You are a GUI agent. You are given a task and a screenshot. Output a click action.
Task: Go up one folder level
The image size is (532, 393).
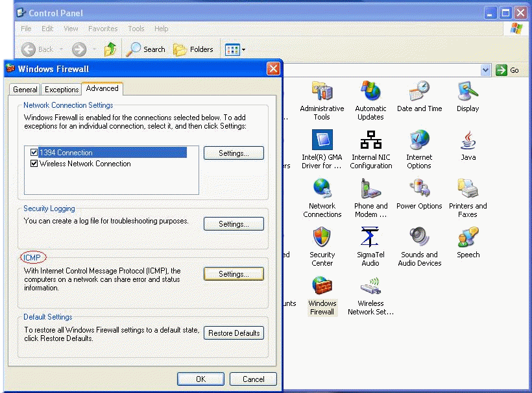110,49
